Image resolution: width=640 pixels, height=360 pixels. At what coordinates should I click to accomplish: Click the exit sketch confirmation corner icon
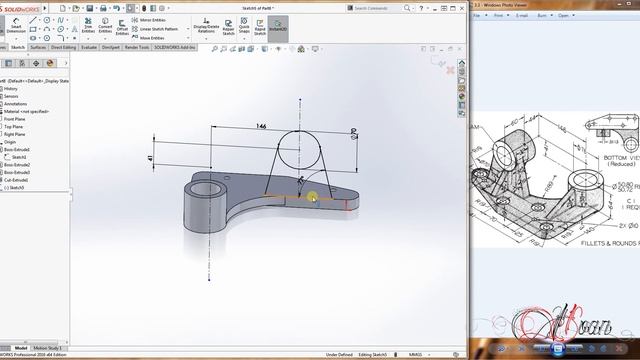439,62
